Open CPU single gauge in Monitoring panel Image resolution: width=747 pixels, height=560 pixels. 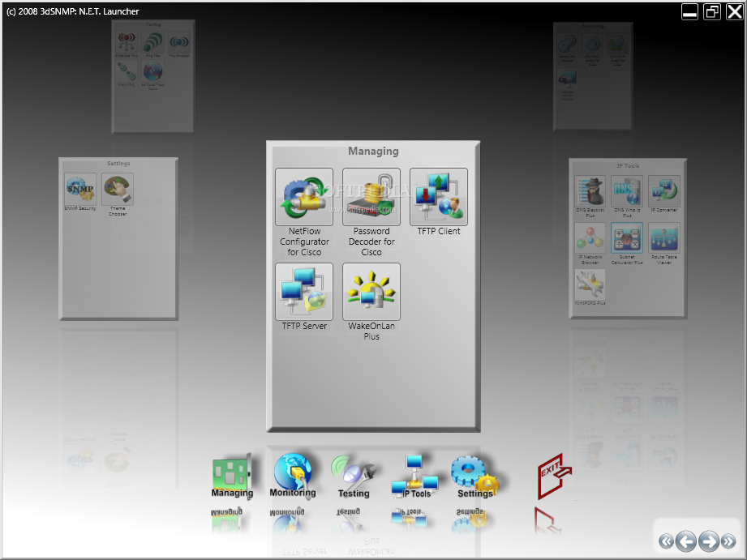(593, 45)
